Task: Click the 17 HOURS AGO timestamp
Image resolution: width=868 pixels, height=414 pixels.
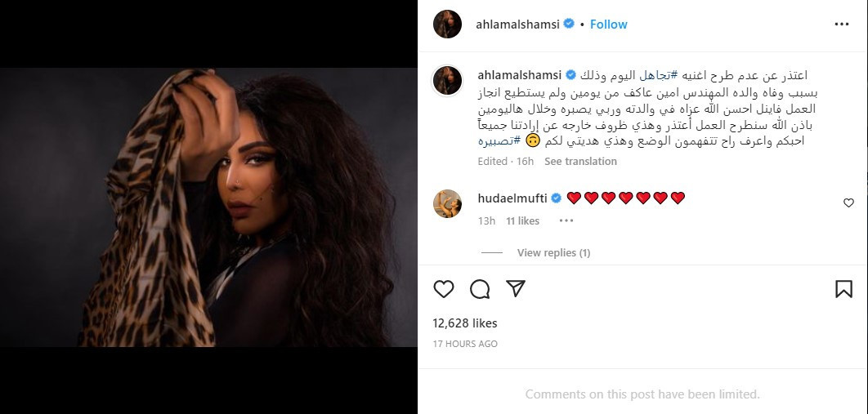Action: click(x=465, y=344)
